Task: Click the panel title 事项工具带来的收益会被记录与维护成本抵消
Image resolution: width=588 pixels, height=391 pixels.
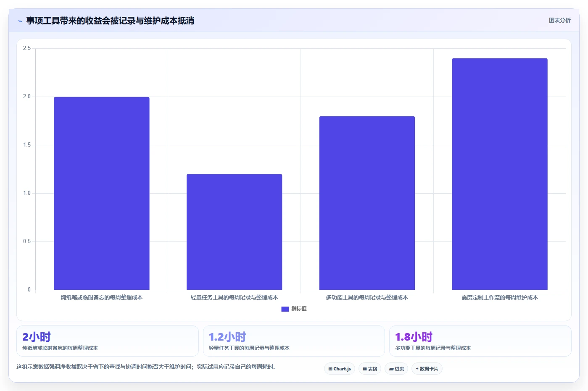Action: coord(110,21)
